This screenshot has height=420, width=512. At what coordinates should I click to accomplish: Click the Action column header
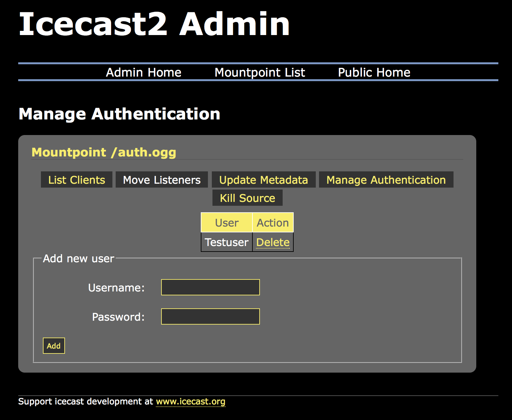(273, 223)
